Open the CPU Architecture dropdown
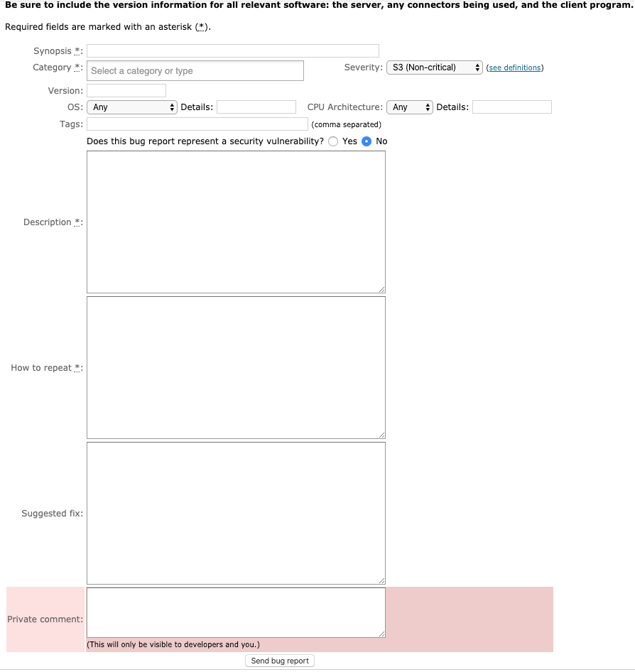The height and width of the screenshot is (672, 635). [410, 107]
